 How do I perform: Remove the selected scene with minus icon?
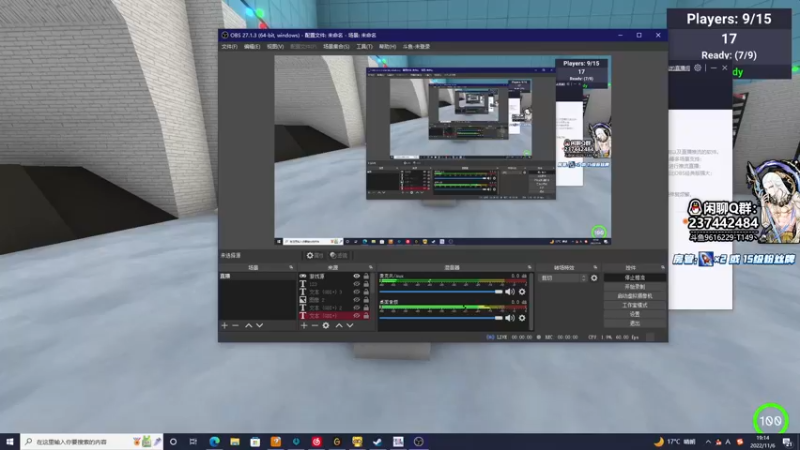point(235,326)
